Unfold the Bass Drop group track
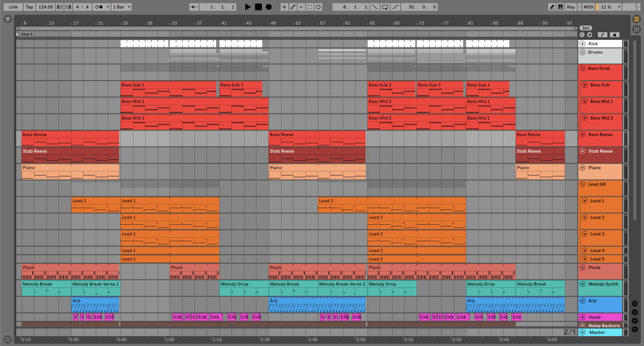The image size is (644, 346). tap(582, 68)
